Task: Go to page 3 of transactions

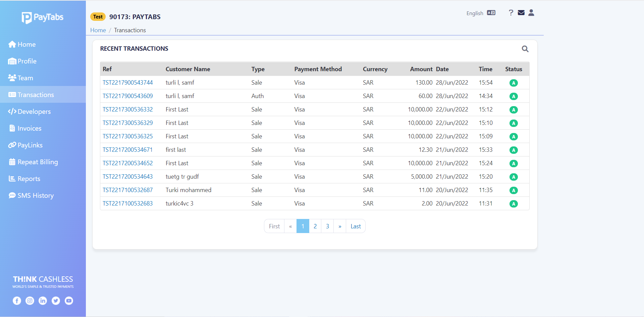Action: 327,226
